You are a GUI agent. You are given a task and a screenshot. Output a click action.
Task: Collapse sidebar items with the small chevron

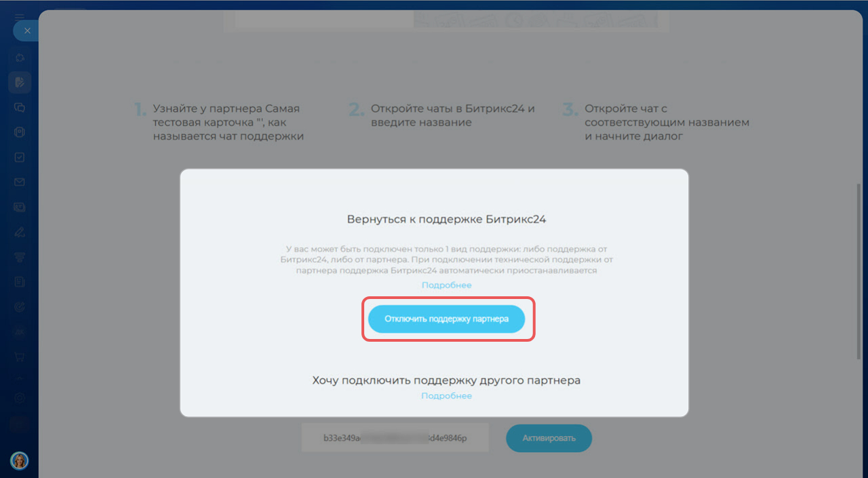pos(20,377)
